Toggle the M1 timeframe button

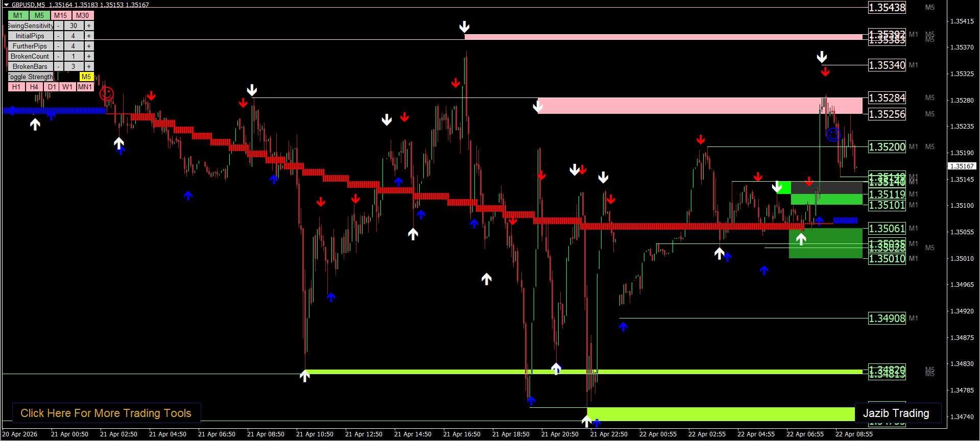tap(18, 15)
